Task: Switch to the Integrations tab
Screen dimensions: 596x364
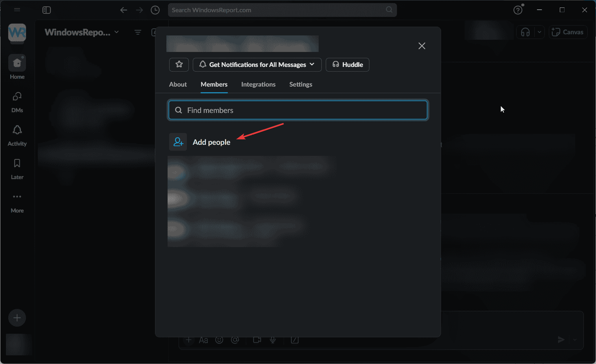Action: tap(258, 84)
